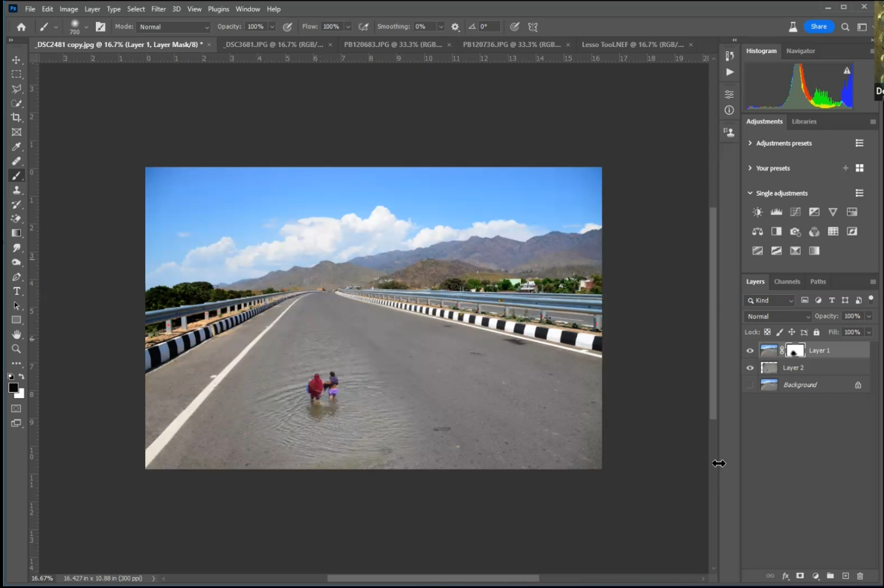Hide Layer 1 visibility

tap(750, 350)
